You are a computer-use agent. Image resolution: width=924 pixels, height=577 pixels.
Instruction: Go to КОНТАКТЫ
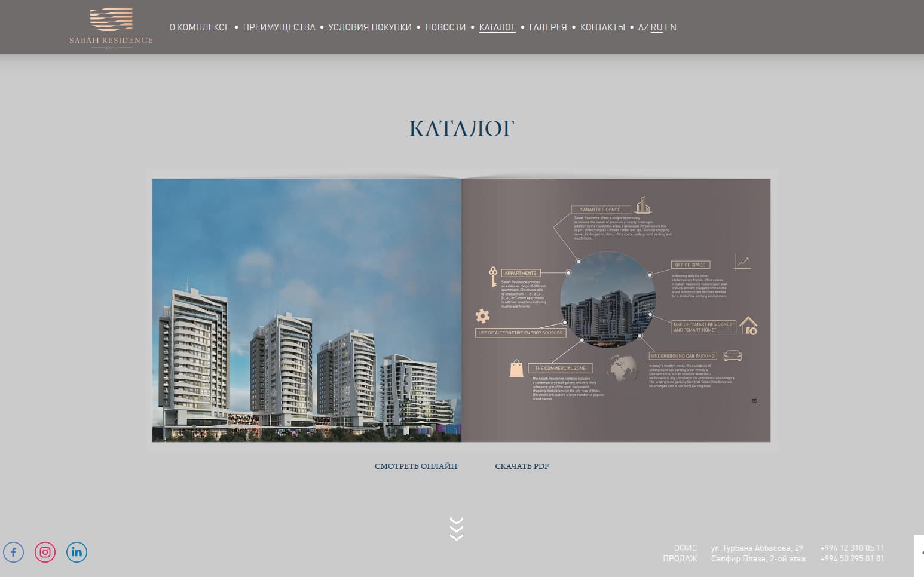(x=602, y=27)
